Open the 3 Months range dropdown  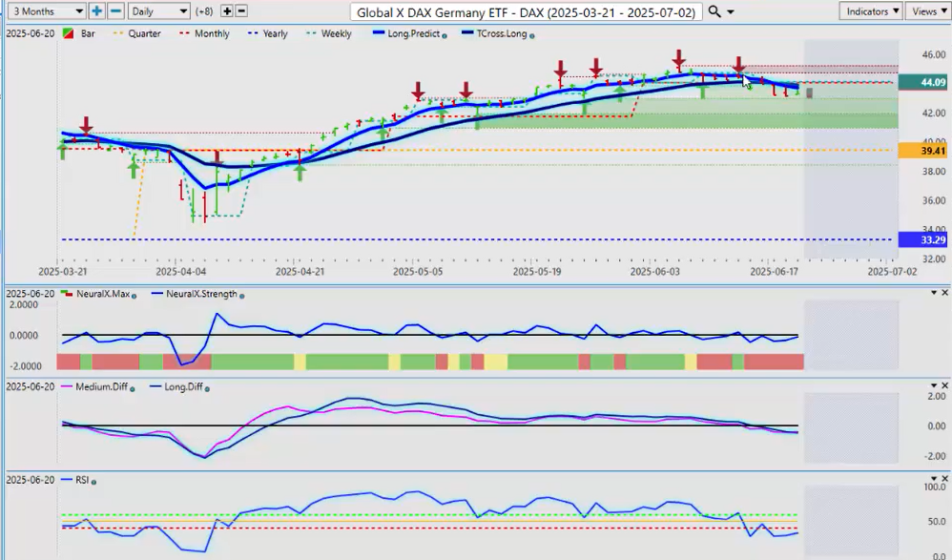47,10
